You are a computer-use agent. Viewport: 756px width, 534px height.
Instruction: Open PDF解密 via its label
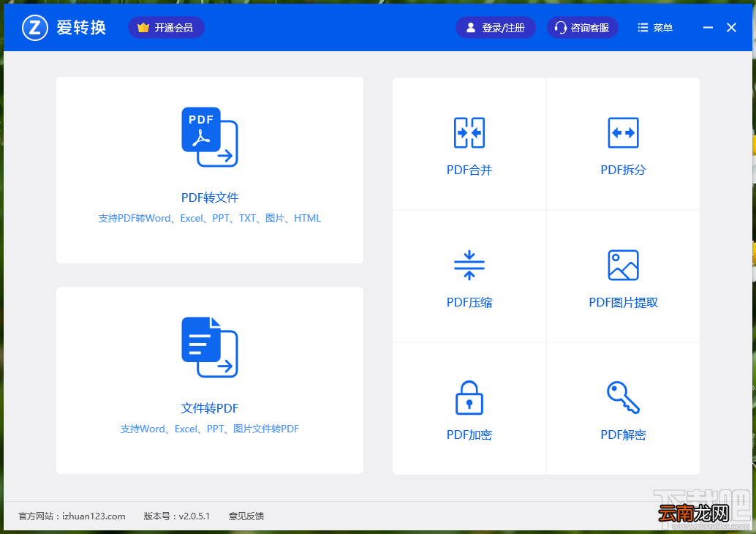pyautogui.click(x=623, y=435)
